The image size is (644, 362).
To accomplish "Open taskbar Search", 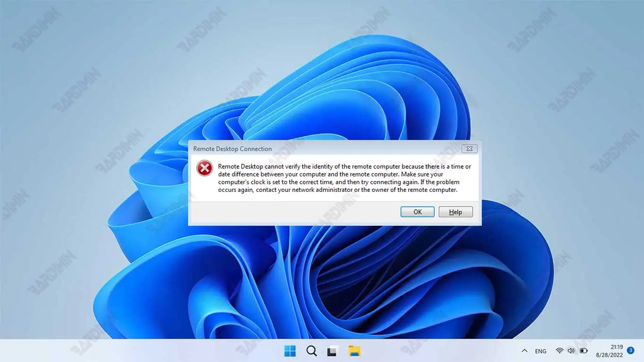I will pos(312,351).
